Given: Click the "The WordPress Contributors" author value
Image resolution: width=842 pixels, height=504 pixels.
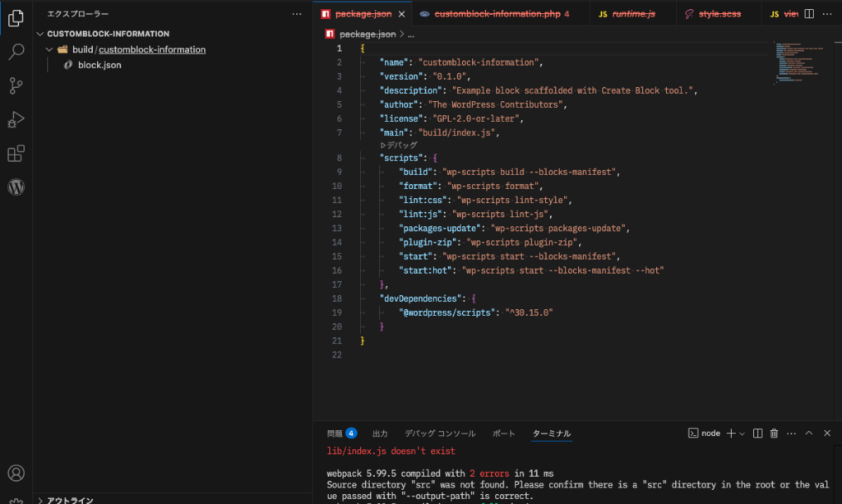Looking at the screenshot, I should 496,104.
